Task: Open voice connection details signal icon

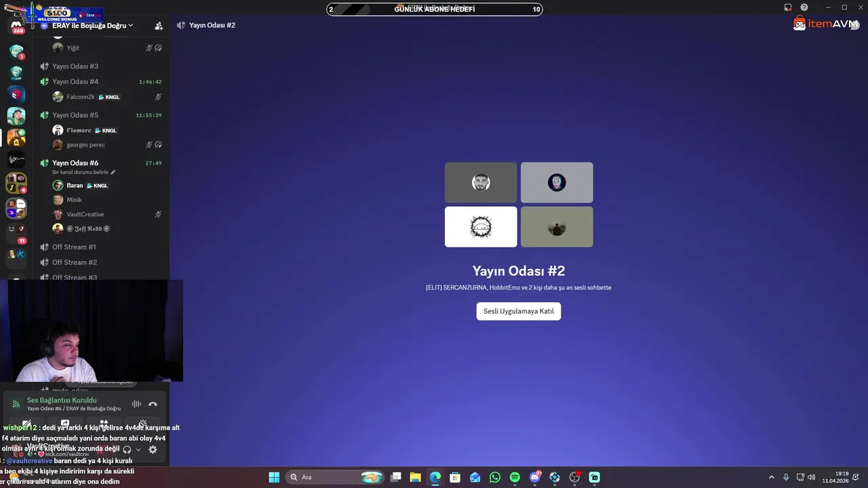Action: (16, 404)
